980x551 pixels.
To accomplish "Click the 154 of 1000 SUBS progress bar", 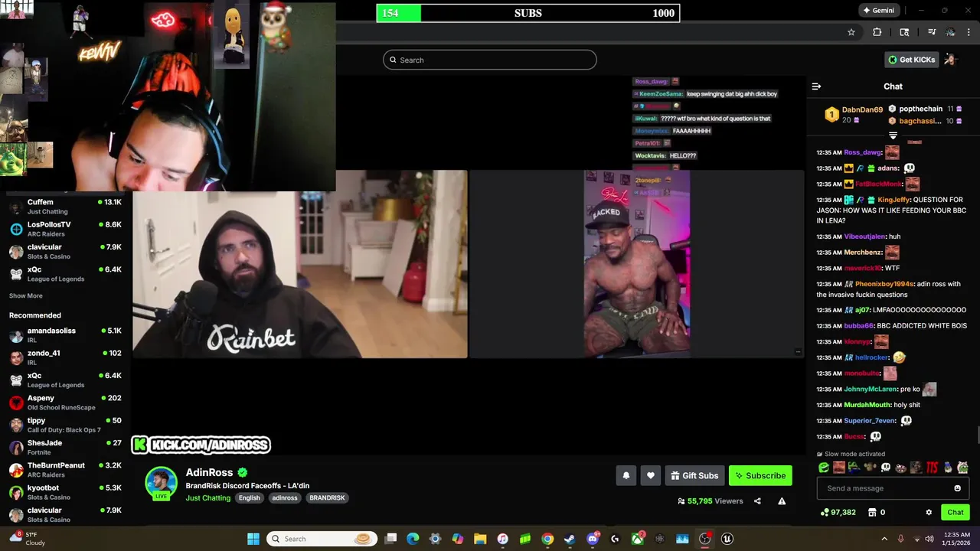I will pos(528,13).
